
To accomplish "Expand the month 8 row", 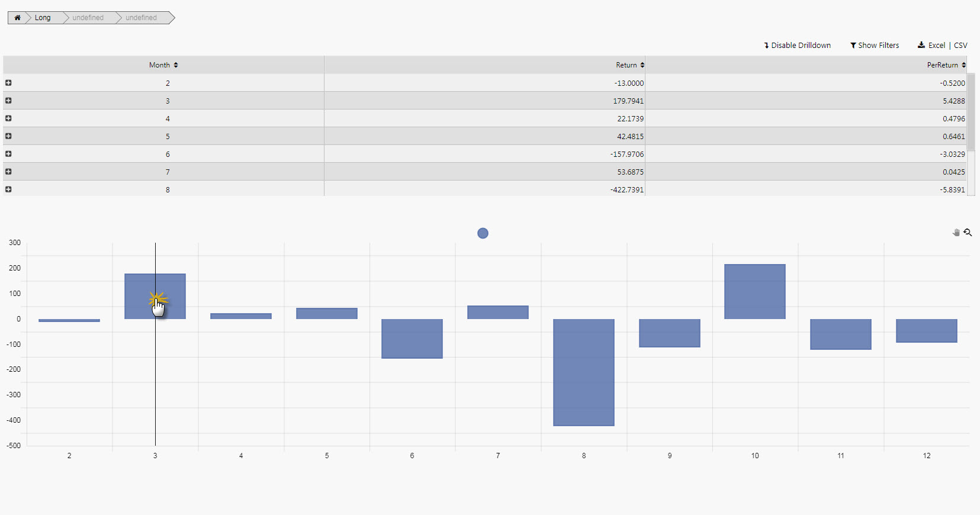I will [8, 189].
